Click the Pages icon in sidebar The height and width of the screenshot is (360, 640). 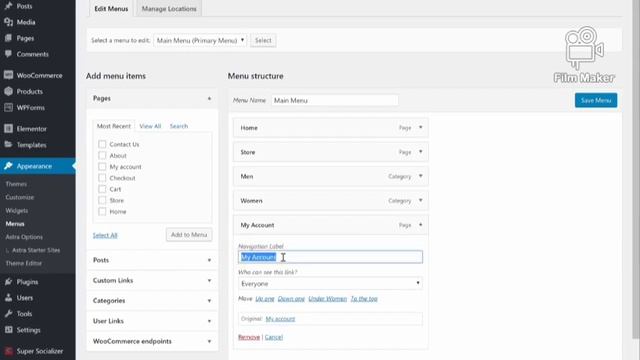[x=8, y=38]
